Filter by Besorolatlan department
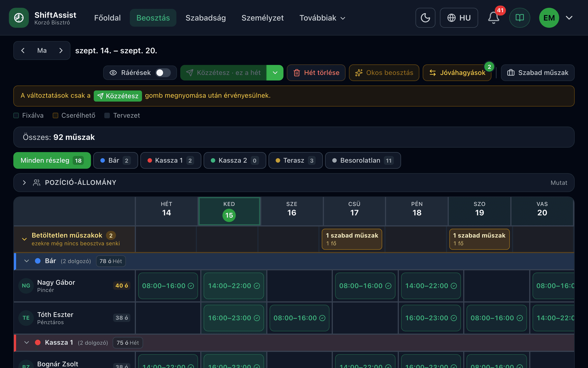The image size is (588, 368). [363, 160]
